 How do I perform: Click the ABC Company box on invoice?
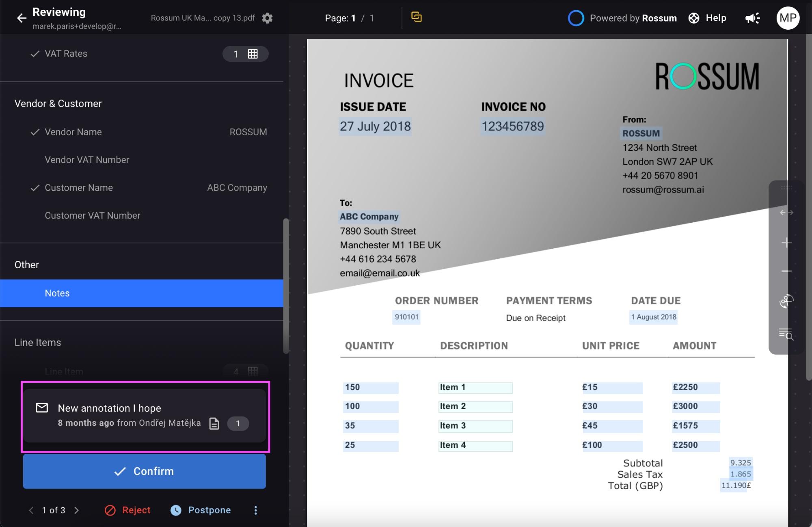pyautogui.click(x=369, y=217)
